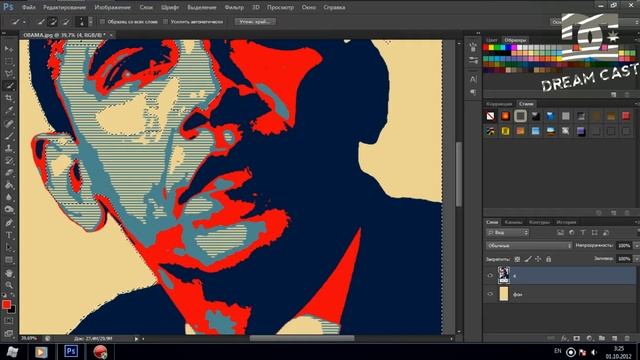Click the horizontal canvas scrollbar
The width and height of the screenshot is (640, 360).
[302, 338]
